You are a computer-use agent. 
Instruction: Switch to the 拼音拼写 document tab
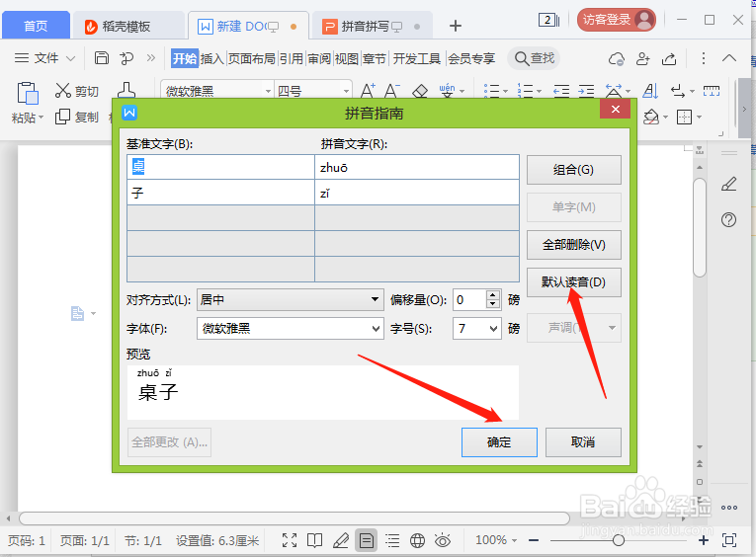coord(372,26)
